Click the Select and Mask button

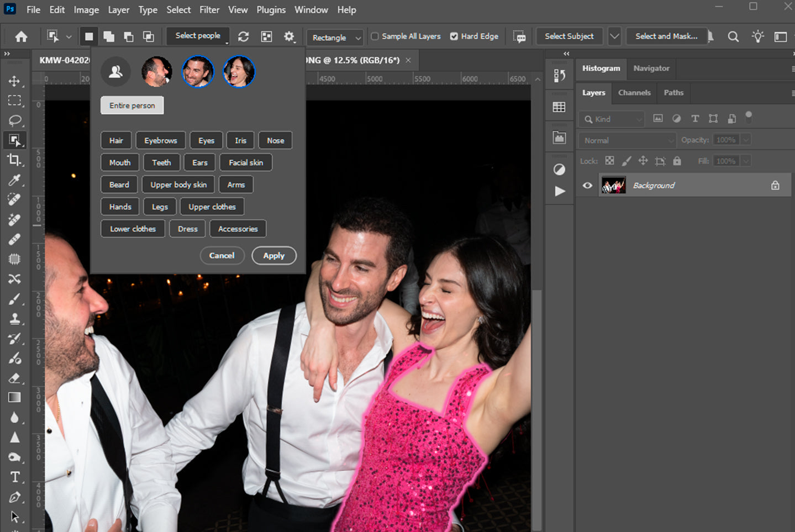click(x=666, y=36)
